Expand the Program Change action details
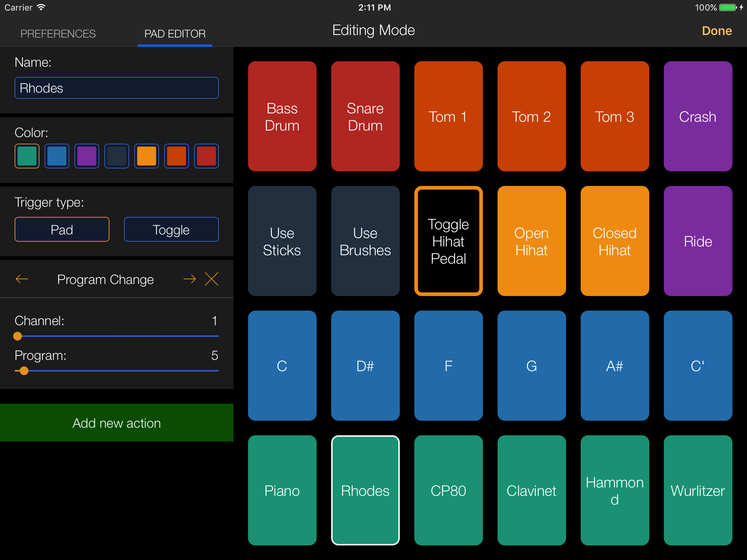747x560 pixels. pos(105,279)
